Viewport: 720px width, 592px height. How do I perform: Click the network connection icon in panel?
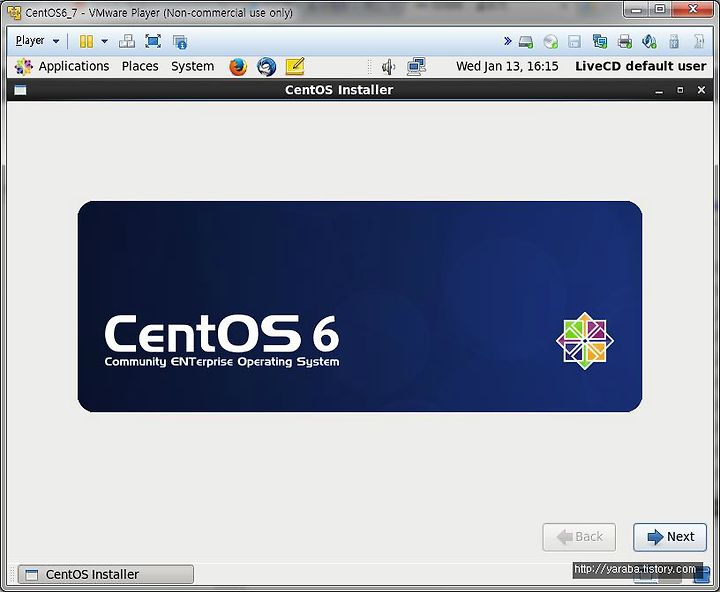[x=416, y=67]
